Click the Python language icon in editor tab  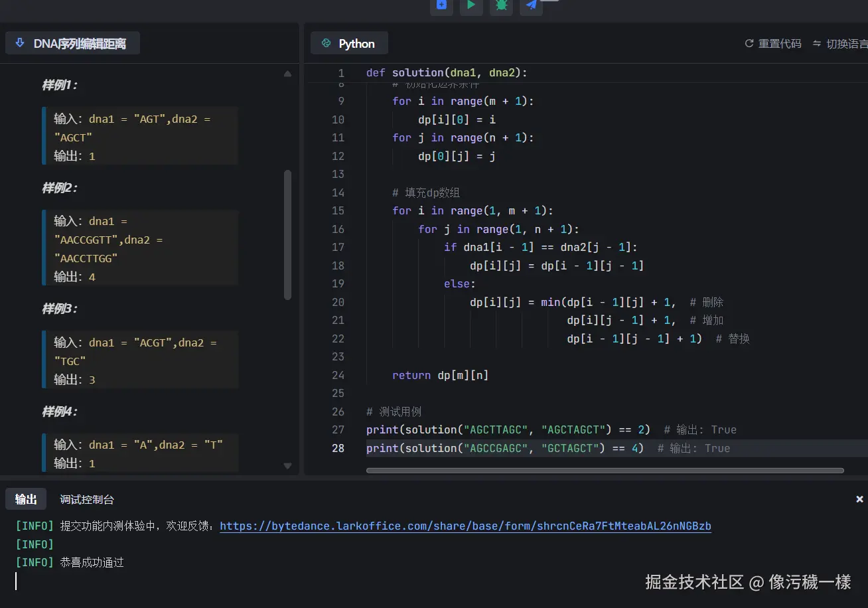(326, 44)
